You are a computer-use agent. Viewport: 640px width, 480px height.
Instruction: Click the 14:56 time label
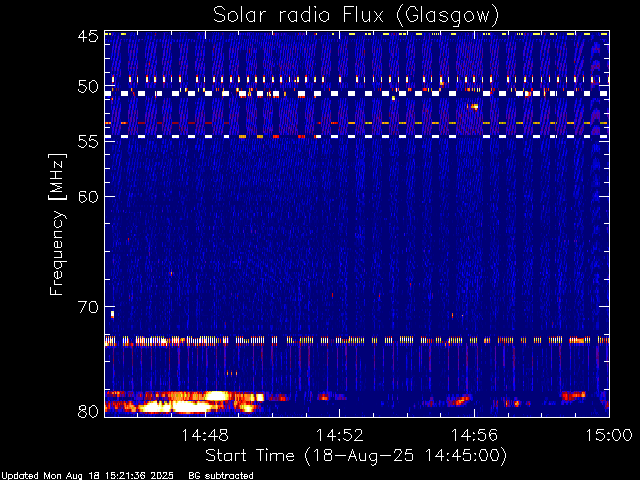474,435
